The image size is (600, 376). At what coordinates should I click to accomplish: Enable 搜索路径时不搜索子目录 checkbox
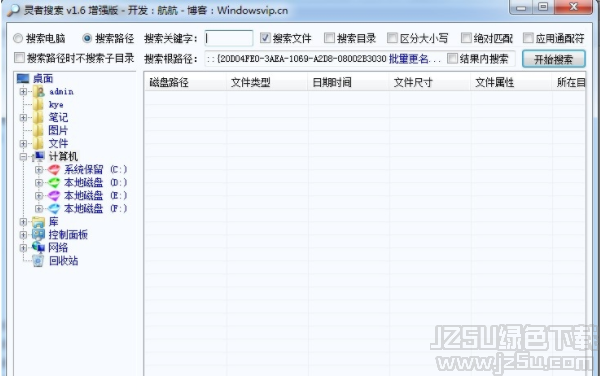click(19, 58)
